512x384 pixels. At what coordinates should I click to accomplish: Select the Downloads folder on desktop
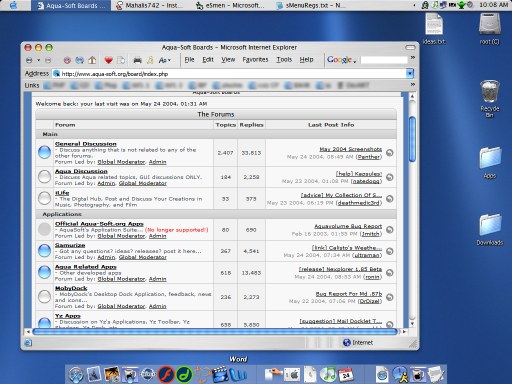[490, 225]
